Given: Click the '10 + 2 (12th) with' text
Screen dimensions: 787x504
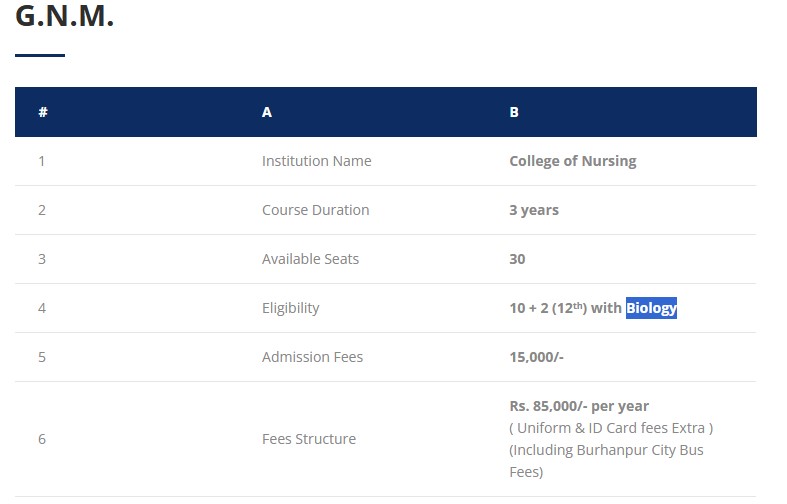Looking at the screenshot, I should coord(565,308).
